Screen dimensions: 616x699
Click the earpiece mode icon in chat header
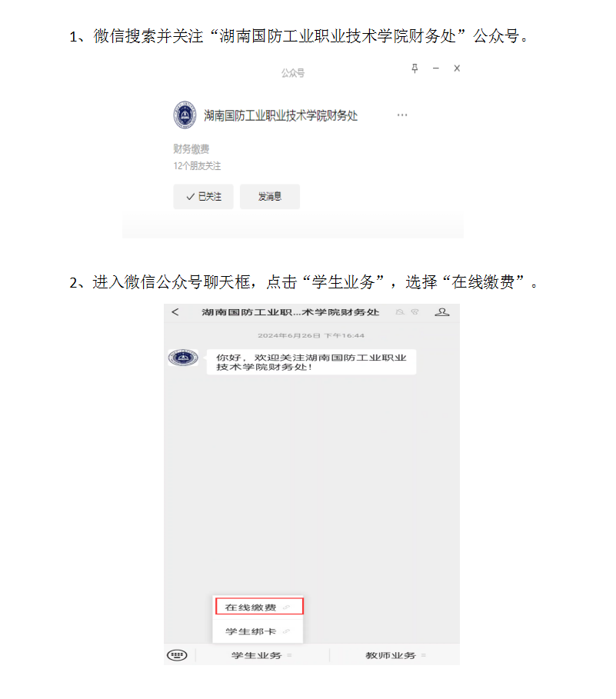[415, 312]
